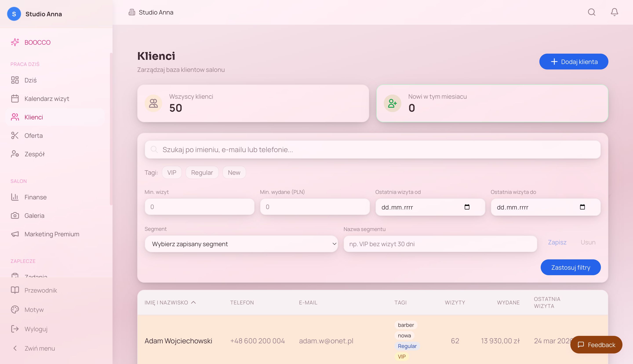Open the search icon in the top bar
633x364 pixels.
click(x=591, y=12)
